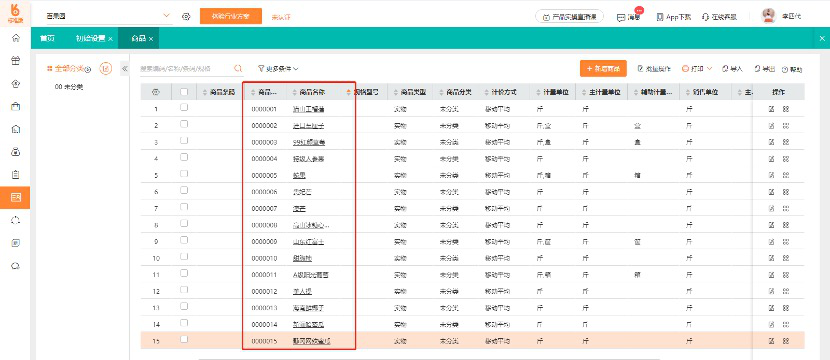Viewport: 830px width, 360px height.
Task: Collapse the category panel with the double-chevron
Action: coord(125,69)
